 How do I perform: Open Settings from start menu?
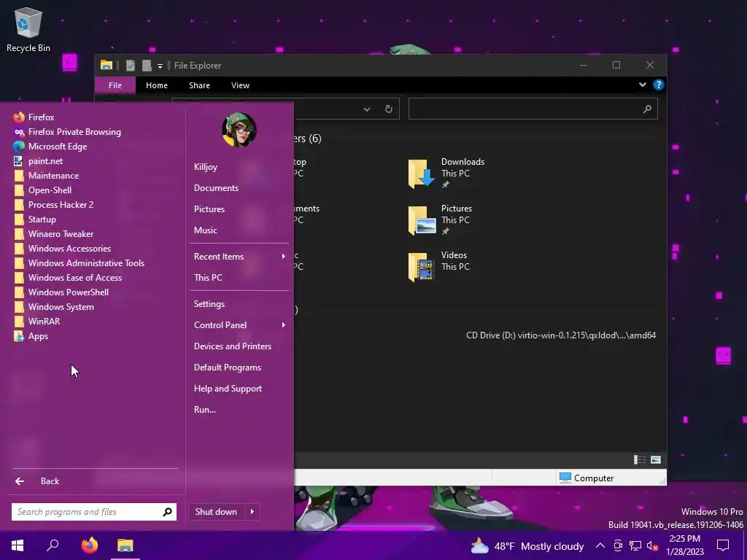[209, 304]
